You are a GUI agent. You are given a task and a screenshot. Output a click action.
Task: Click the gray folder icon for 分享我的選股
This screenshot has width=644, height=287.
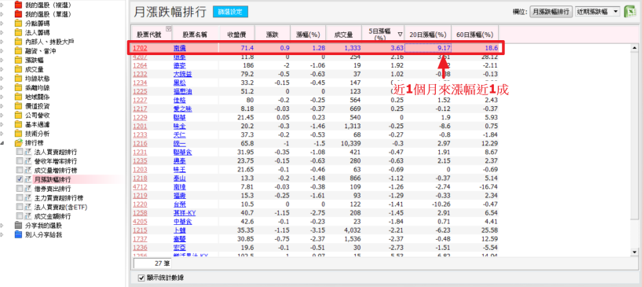click(x=18, y=226)
